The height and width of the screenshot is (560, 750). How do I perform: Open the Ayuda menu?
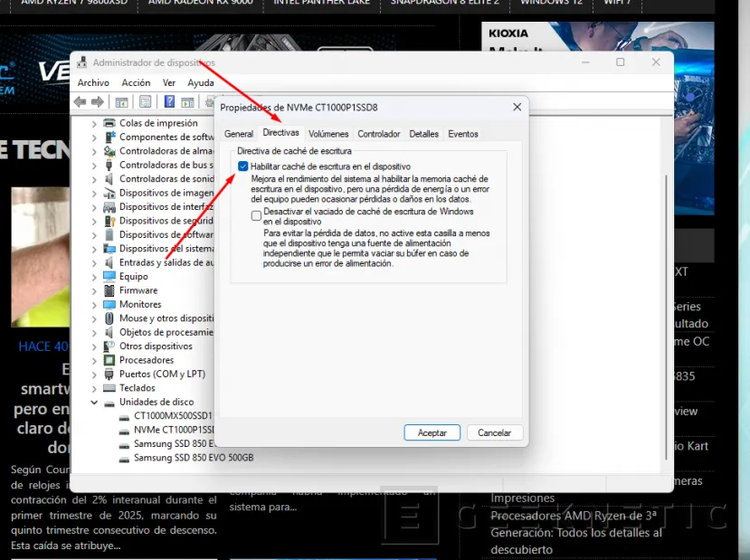[x=201, y=82]
